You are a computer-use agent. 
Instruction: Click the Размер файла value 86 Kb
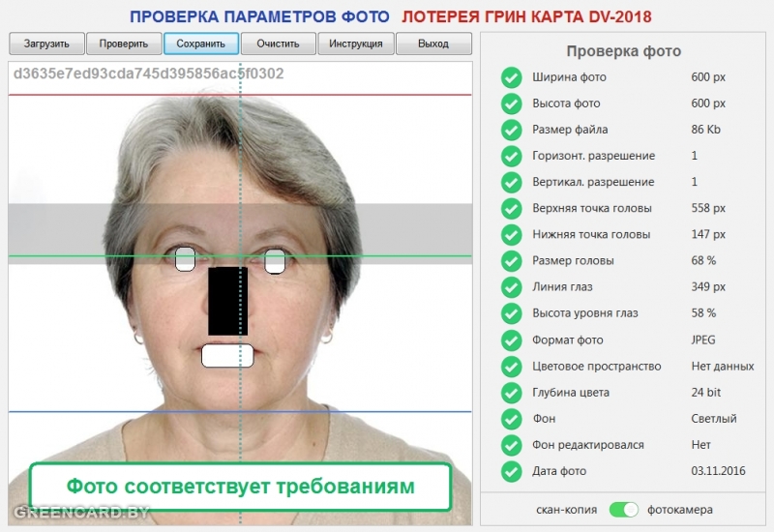pyautogui.click(x=706, y=130)
